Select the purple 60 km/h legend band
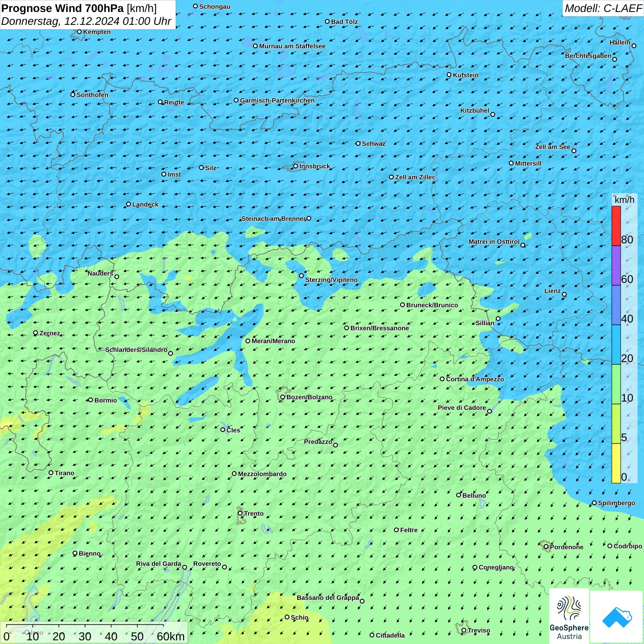Viewport: 644px width, 644px height. click(616, 265)
